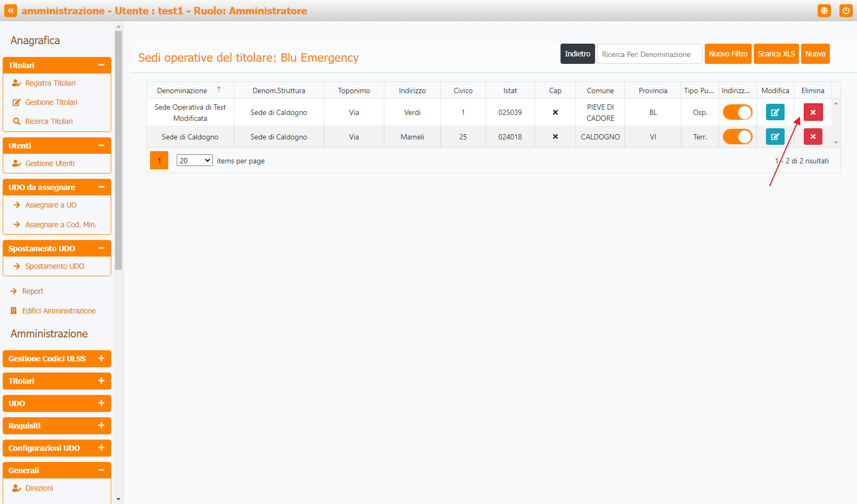Click Scarica XLS button

coord(776,54)
